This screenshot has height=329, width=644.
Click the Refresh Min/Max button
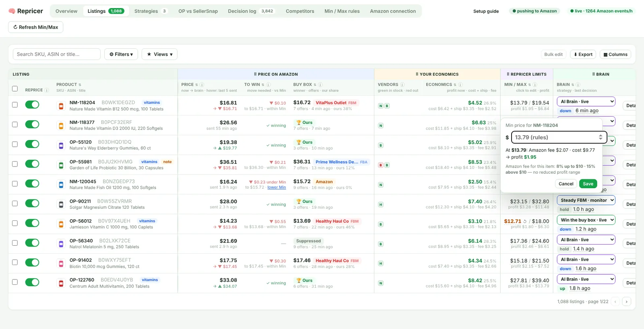point(36,27)
